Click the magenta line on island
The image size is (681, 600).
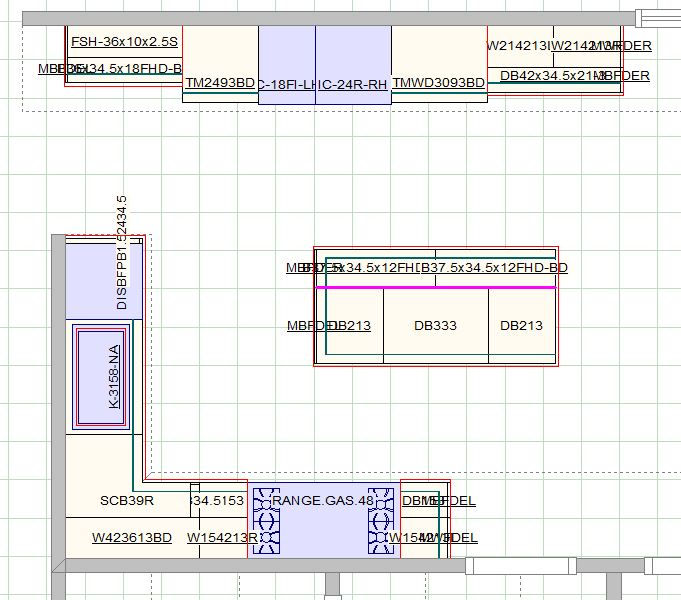click(436, 287)
